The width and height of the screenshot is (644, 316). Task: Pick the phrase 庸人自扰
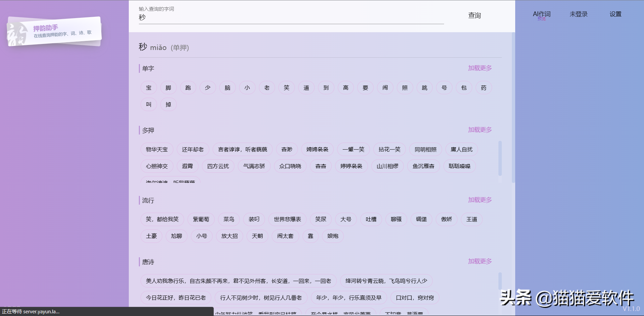pyautogui.click(x=462, y=150)
